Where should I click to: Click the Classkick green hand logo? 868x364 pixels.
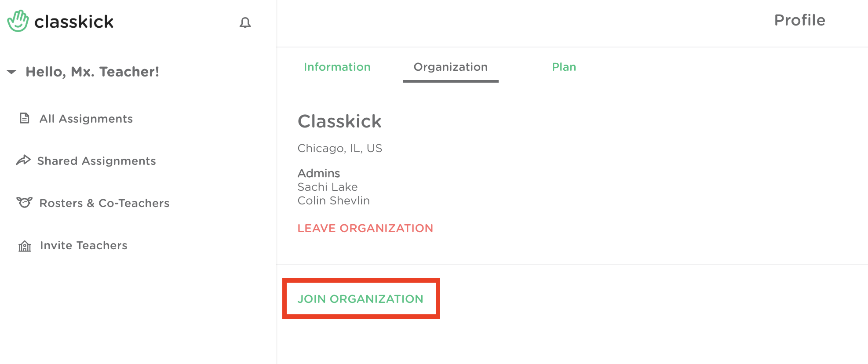[x=18, y=21]
